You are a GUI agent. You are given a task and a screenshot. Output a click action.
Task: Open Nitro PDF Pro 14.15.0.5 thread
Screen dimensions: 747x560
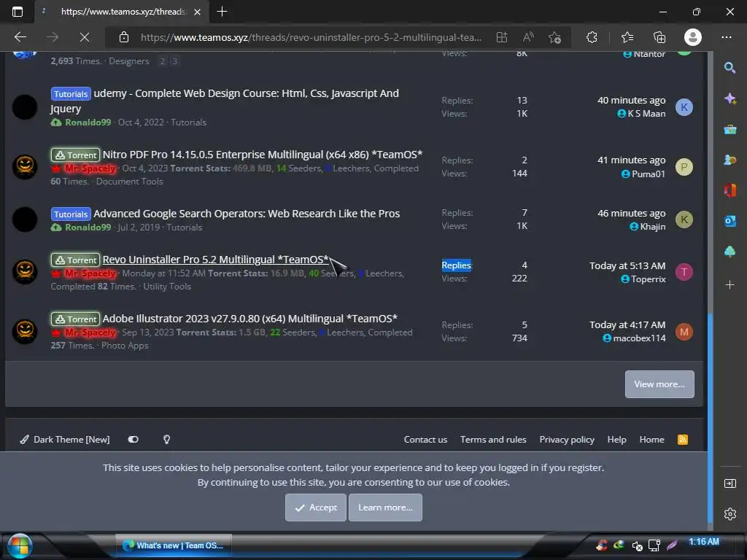tap(263, 155)
